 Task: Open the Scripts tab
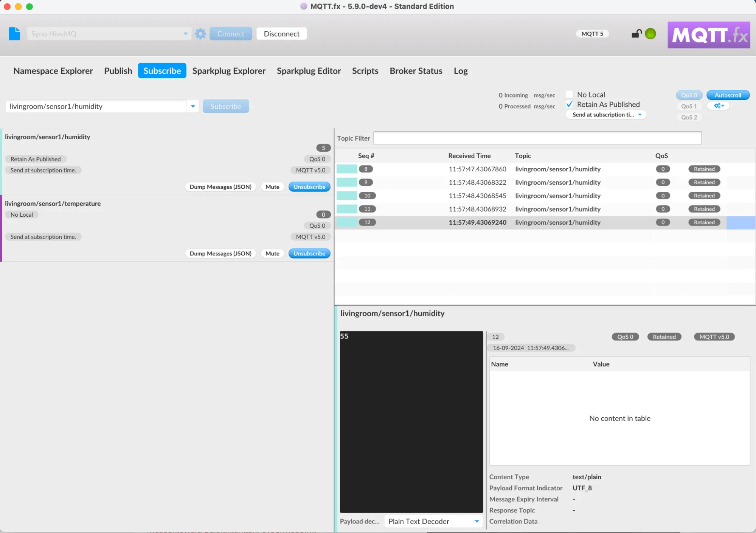point(365,71)
